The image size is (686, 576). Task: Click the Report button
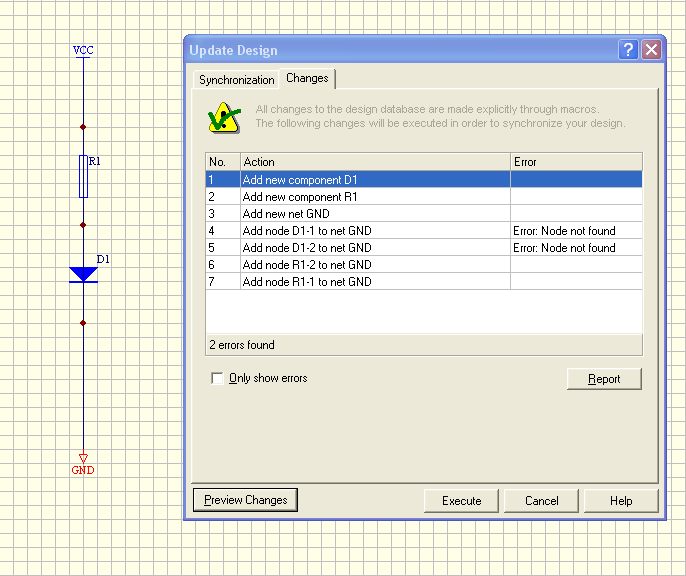coord(604,379)
